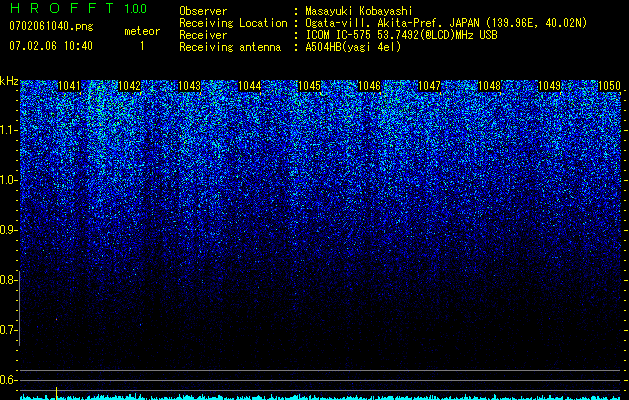Viewport: 629px width, 400px height.
Task: Click the 1043 time marker
Action: coord(189,86)
